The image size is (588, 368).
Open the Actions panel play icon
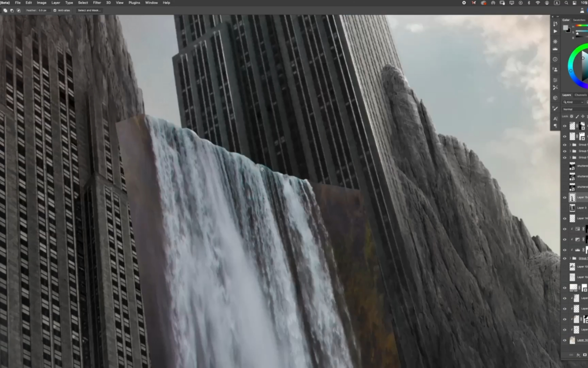pos(555,32)
